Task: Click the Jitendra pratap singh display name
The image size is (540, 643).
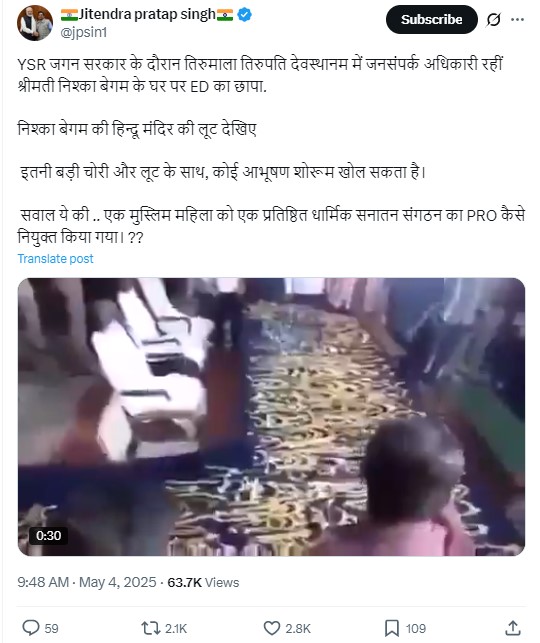Action: pyautogui.click(x=147, y=15)
